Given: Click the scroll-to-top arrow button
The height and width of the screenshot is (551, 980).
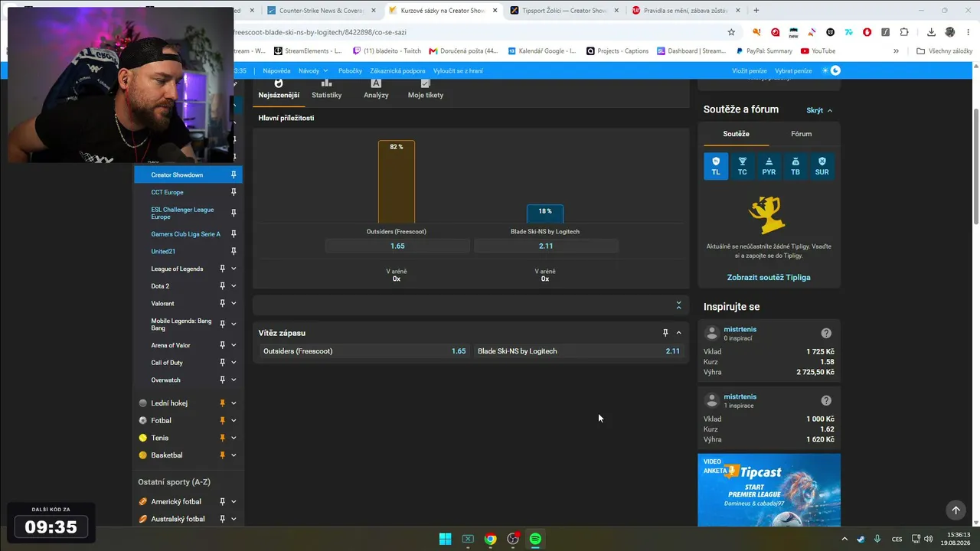Looking at the screenshot, I should click(x=955, y=510).
